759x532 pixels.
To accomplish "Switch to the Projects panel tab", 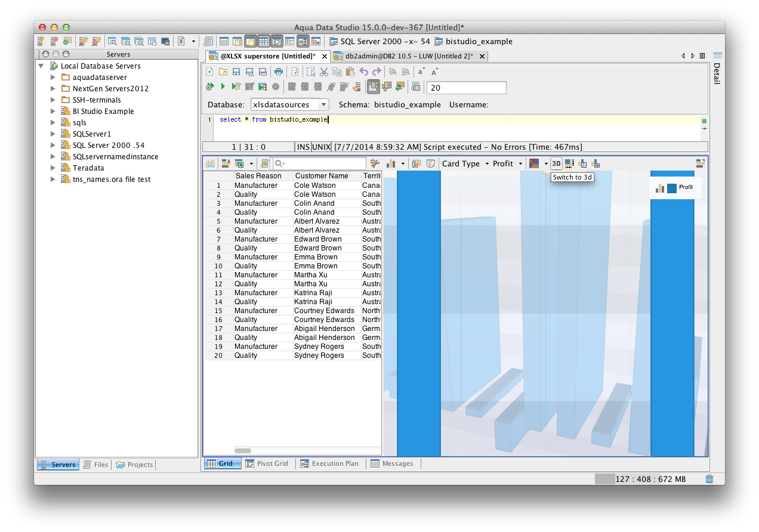I will (134, 465).
